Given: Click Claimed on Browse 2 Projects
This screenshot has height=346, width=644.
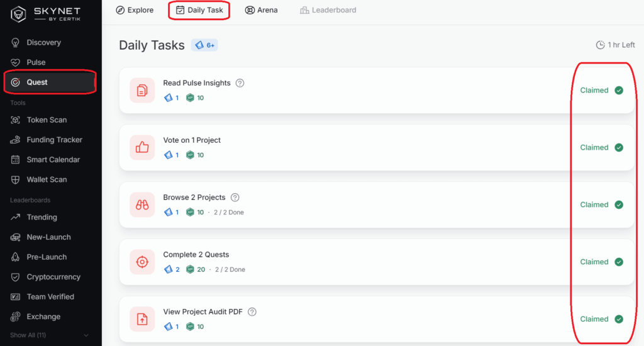Looking at the screenshot, I should point(602,204).
